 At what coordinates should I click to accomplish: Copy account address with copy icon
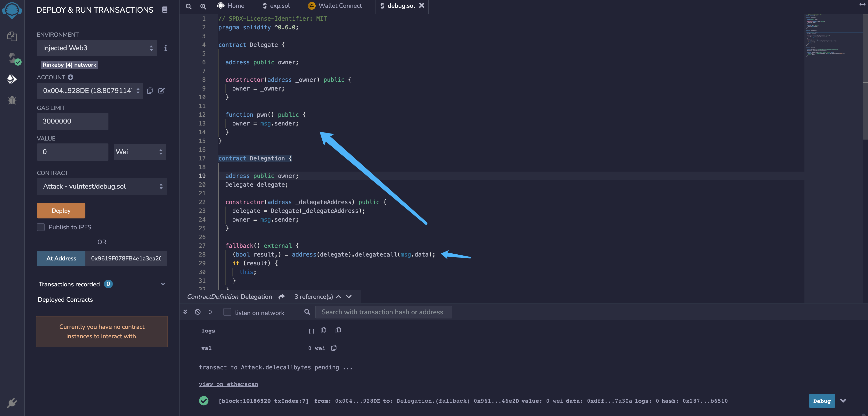pyautogui.click(x=150, y=91)
